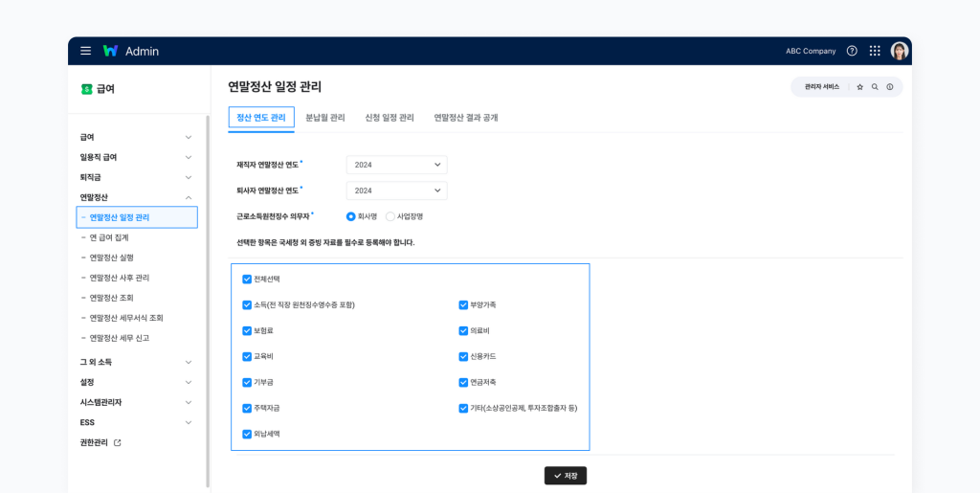This screenshot has height=493, width=980.
Task: Click the 연말정산 일정 관리 page title
Action: [x=275, y=87]
